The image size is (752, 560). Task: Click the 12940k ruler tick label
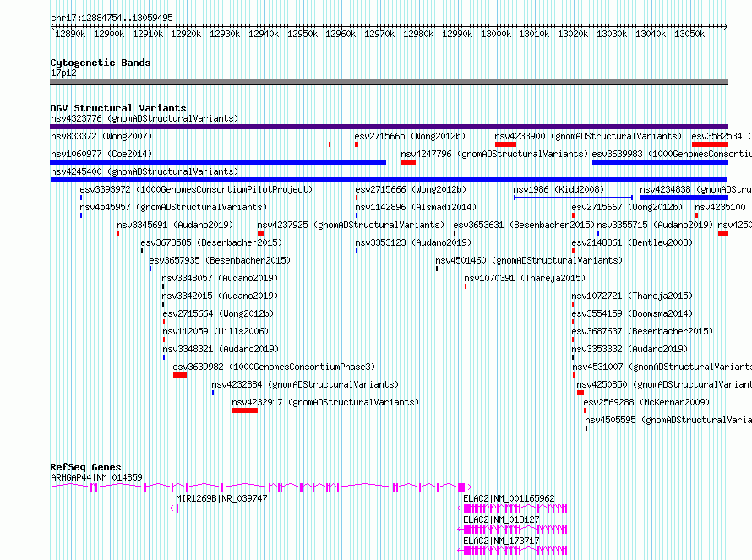pyautogui.click(x=264, y=34)
